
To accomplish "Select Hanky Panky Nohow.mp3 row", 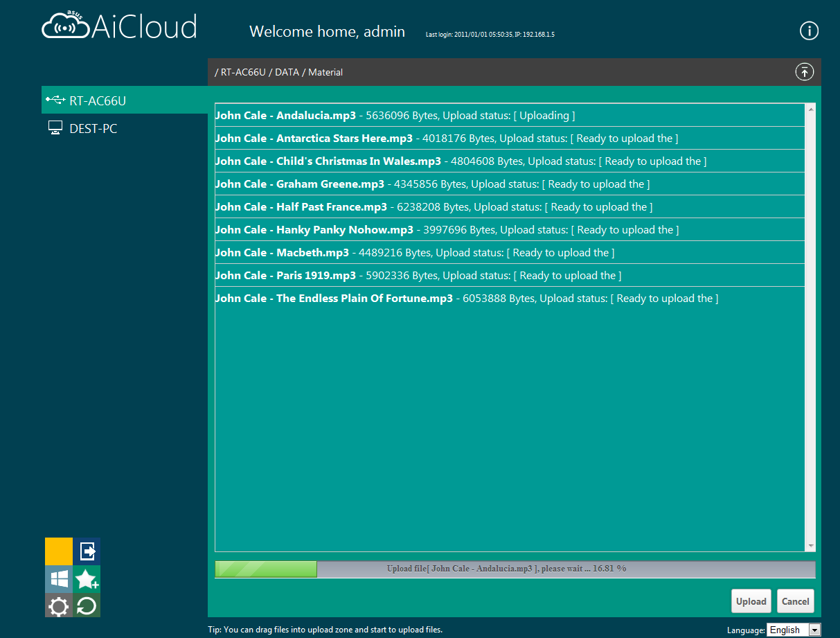I will pos(510,229).
